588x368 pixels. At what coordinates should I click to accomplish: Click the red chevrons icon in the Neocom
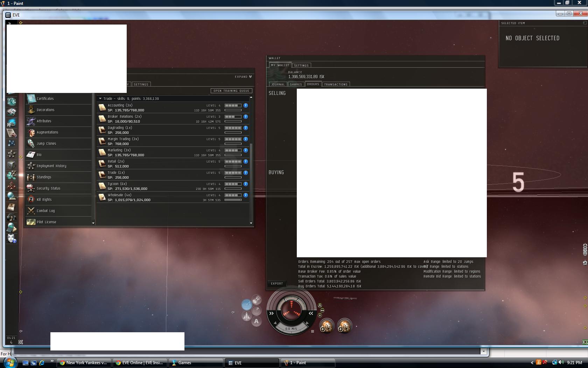click(x=12, y=186)
